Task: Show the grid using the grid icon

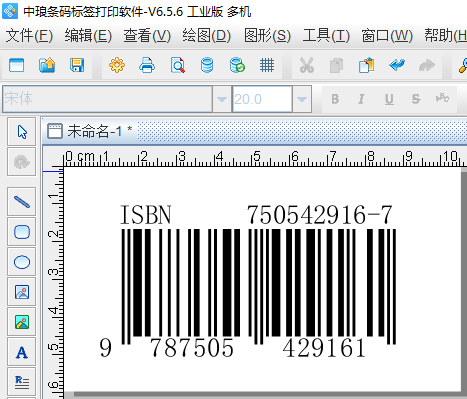Action: (267, 65)
